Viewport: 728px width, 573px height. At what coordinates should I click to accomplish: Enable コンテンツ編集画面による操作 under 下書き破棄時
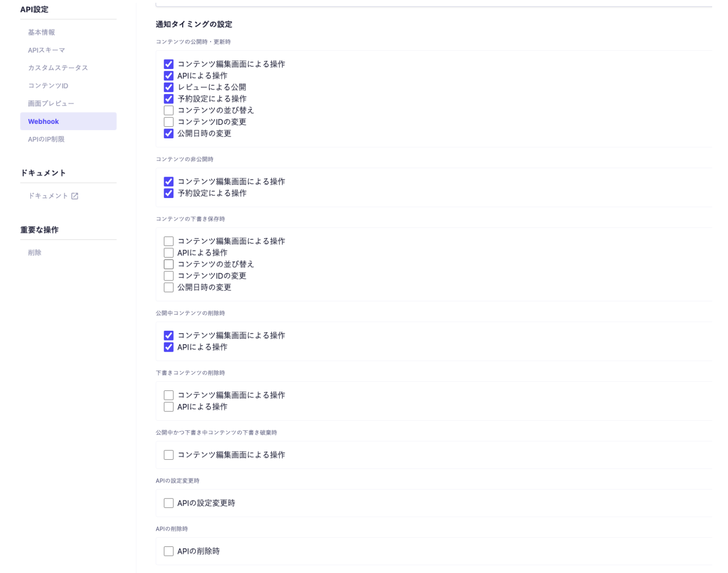point(169,455)
